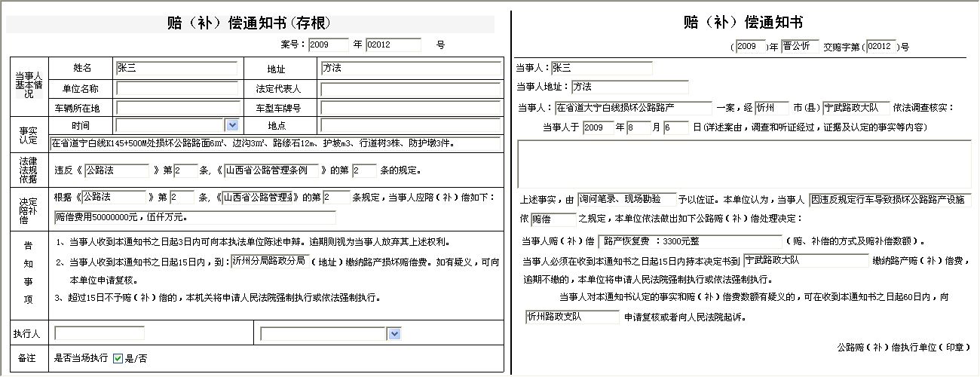Screen dimensions: 980x377
Task: Click the 车型车牌号 input field
Action: pos(410,108)
